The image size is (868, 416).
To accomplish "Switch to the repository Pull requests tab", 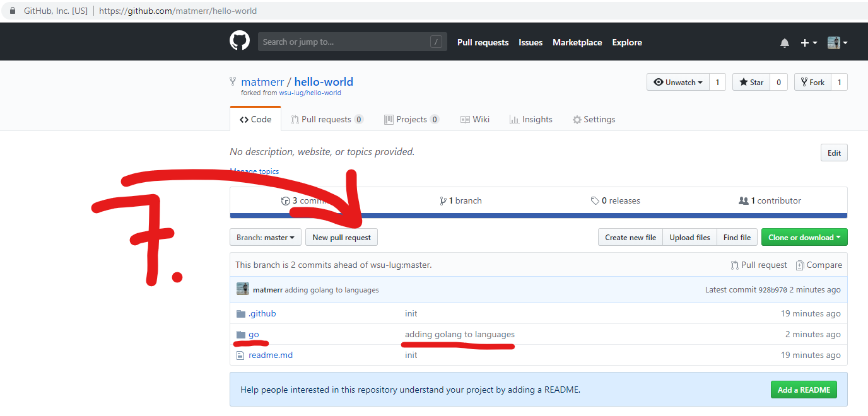I will [327, 119].
